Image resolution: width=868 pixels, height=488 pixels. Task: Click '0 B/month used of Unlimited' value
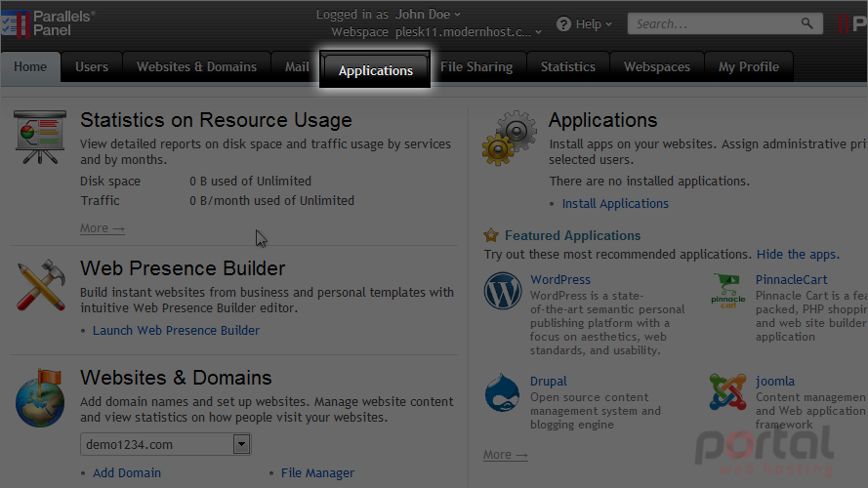click(x=271, y=201)
